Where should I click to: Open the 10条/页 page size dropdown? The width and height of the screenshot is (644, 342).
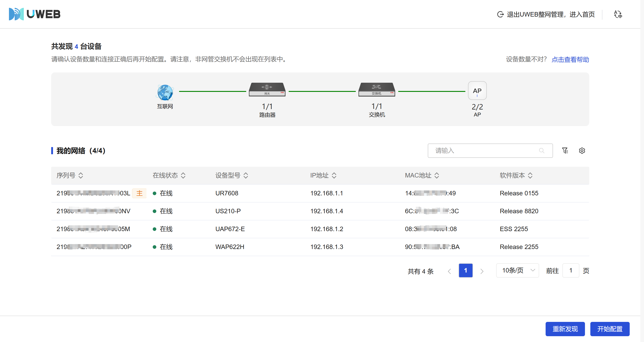tap(517, 270)
